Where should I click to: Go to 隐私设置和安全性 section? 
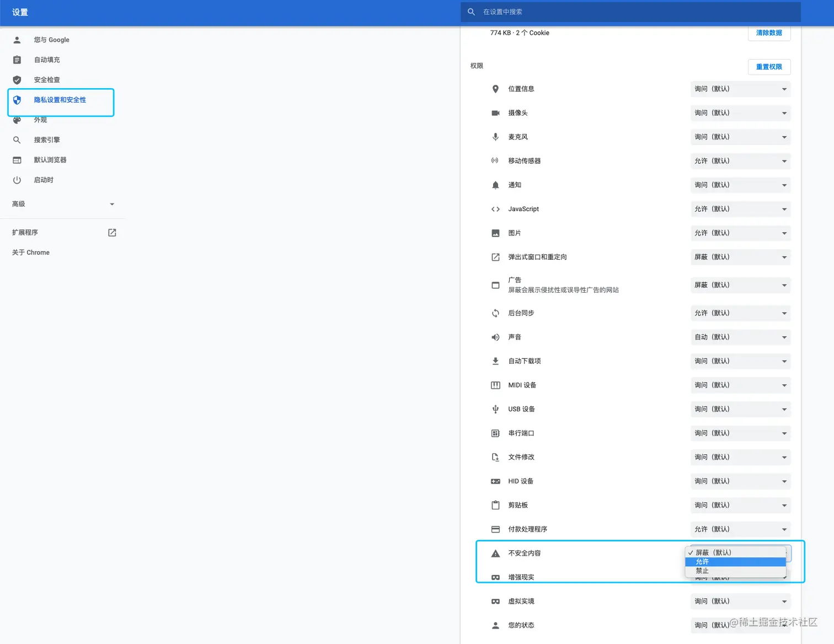(x=61, y=100)
